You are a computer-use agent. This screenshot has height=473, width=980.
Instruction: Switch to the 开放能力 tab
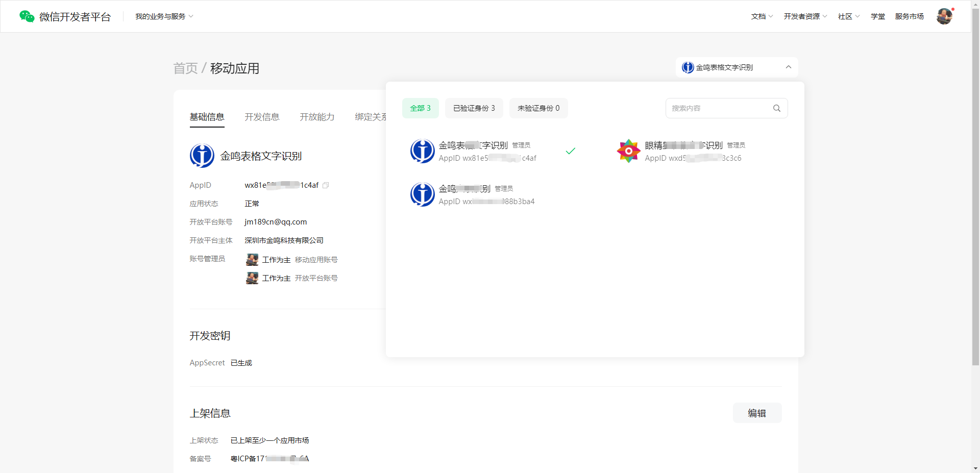point(317,117)
